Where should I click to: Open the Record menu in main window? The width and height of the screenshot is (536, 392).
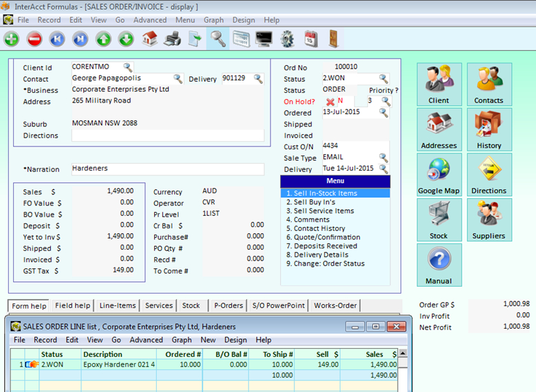coord(49,20)
